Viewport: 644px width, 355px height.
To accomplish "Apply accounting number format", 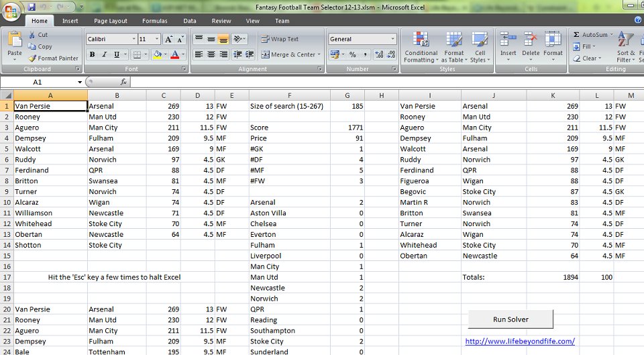I will click(335, 54).
